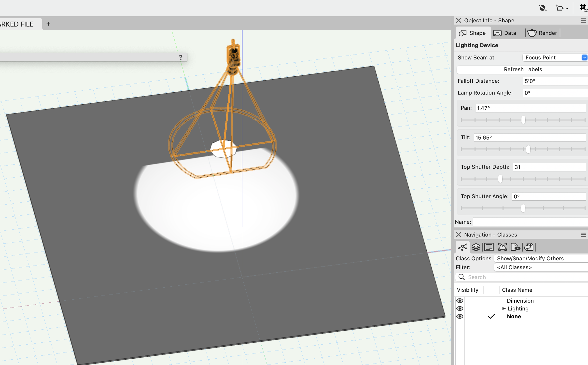Select the Sheet Layers navigation icon
588x365 pixels.
[x=489, y=247]
